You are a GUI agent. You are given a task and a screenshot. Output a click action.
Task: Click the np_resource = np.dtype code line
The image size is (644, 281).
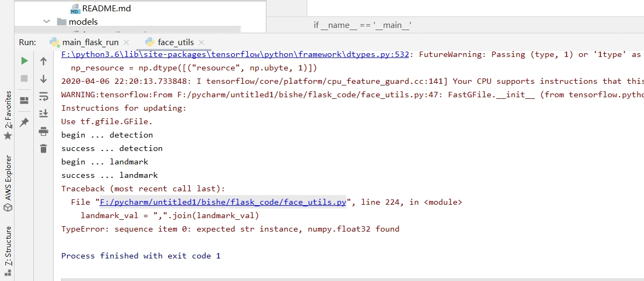[x=194, y=68]
